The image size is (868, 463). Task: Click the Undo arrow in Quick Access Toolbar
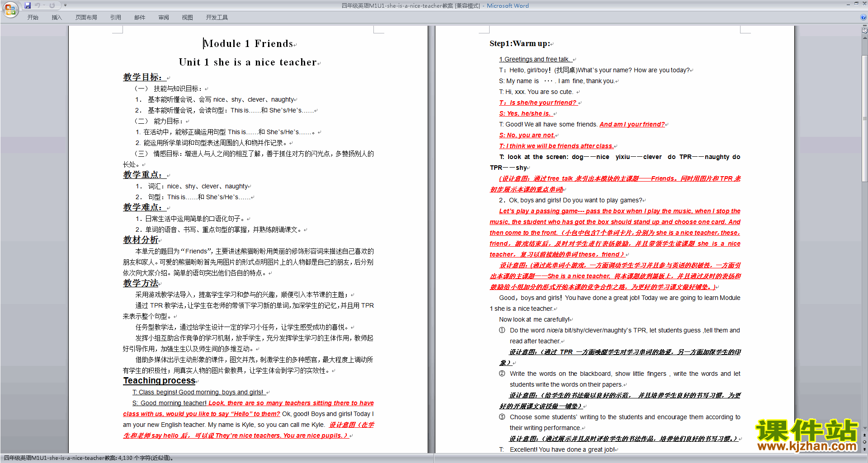tap(38, 5)
